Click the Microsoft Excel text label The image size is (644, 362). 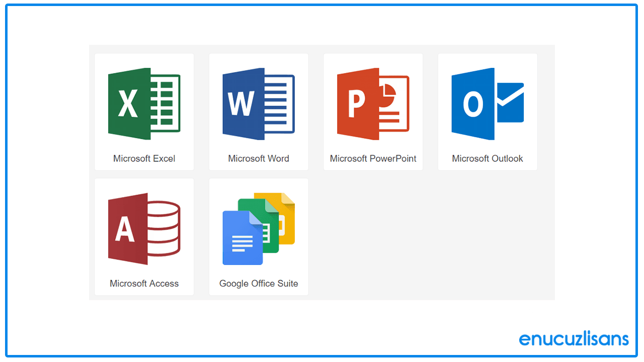click(x=144, y=158)
